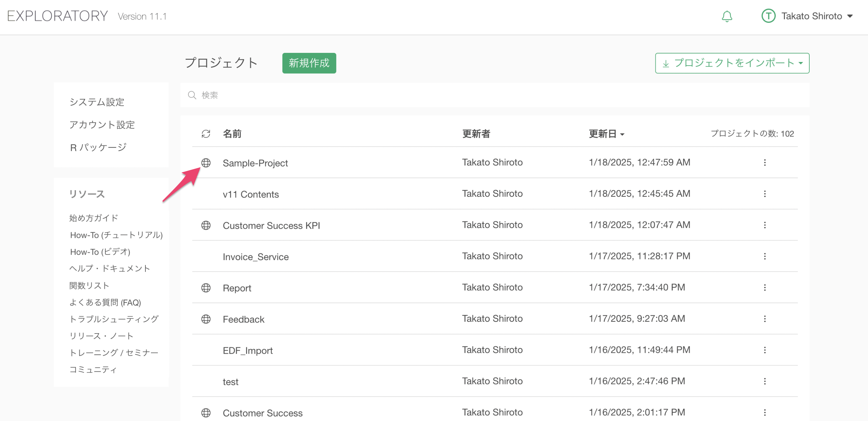868x421 pixels.
Task: Click the EXPLORATORY logo
Action: coord(58,16)
